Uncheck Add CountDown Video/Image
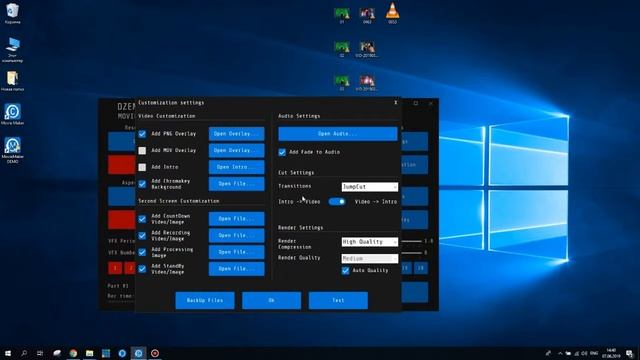The width and height of the screenshot is (640, 360). tap(142, 219)
